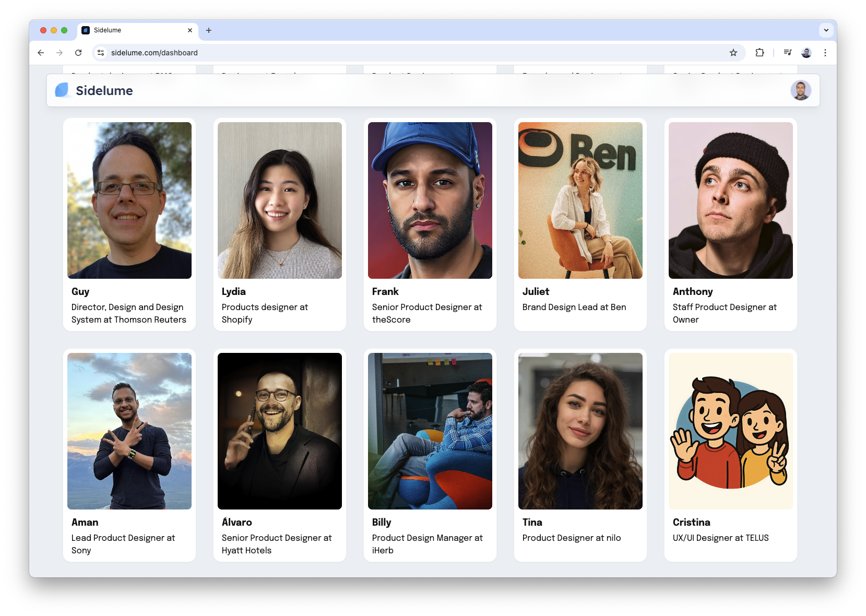866x616 pixels.
Task: Go back to the previous page
Action: point(41,53)
